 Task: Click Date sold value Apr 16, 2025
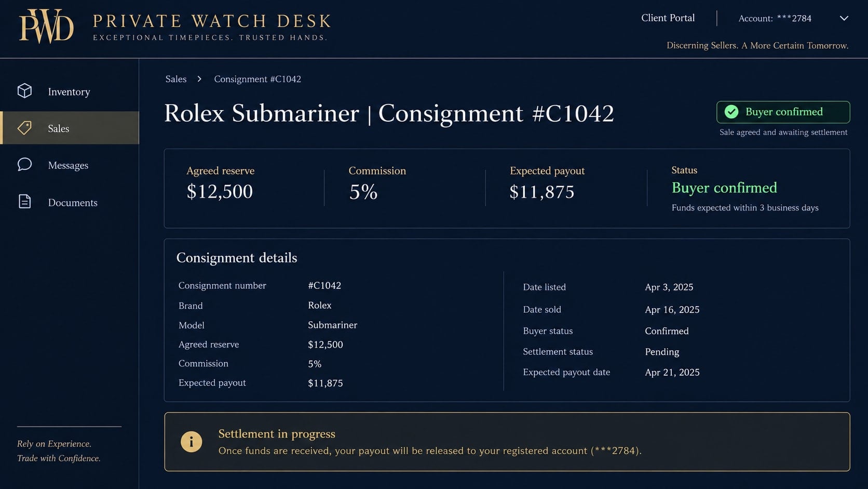point(672,310)
